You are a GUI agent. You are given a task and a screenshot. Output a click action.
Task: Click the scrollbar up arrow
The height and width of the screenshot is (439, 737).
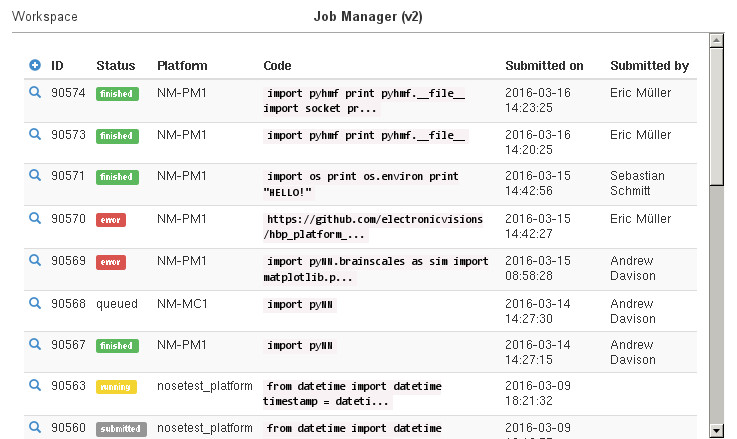click(716, 41)
